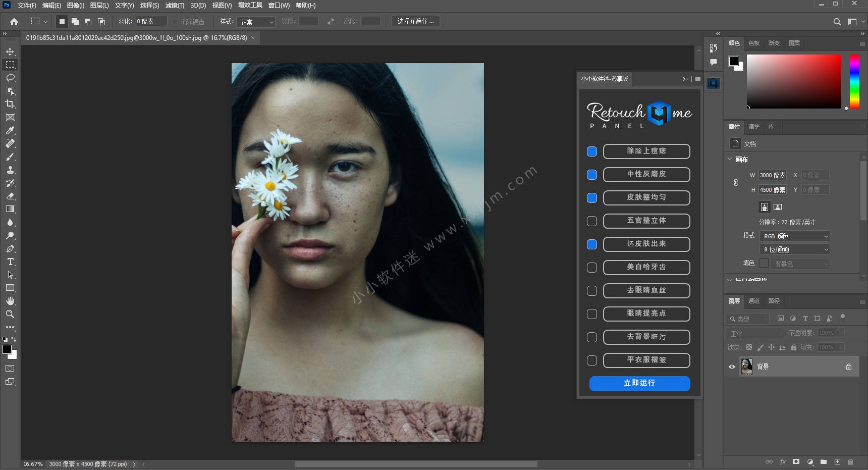The width and height of the screenshot is (868, 470).
Task: Select the Hand tool
Action: pyautogui.click(x=10, y=301)
